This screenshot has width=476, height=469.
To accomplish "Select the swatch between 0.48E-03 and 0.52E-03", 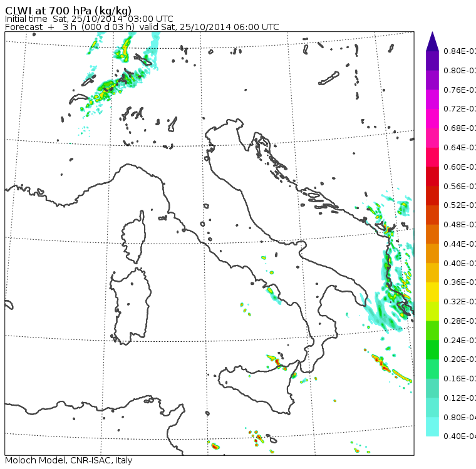I will 432,215.
